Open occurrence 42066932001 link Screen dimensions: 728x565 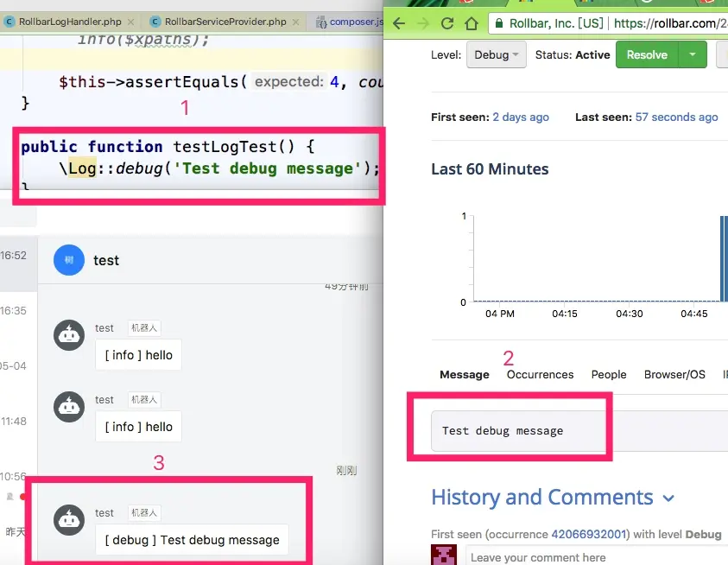click(589, 535)
